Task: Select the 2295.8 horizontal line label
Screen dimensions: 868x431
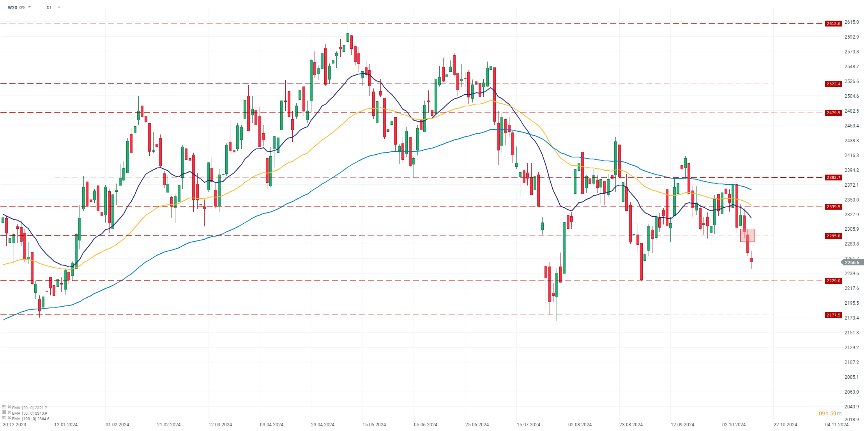Action: (833, 236)
